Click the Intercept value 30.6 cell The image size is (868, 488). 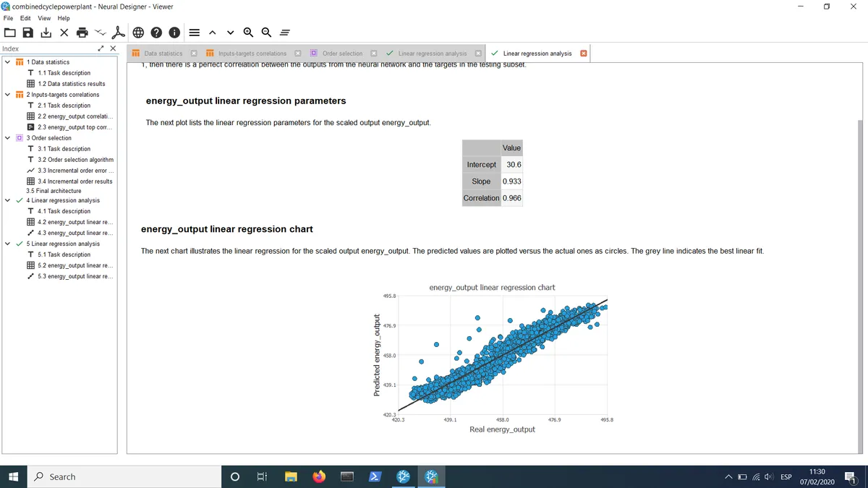[x=511, y=165]
